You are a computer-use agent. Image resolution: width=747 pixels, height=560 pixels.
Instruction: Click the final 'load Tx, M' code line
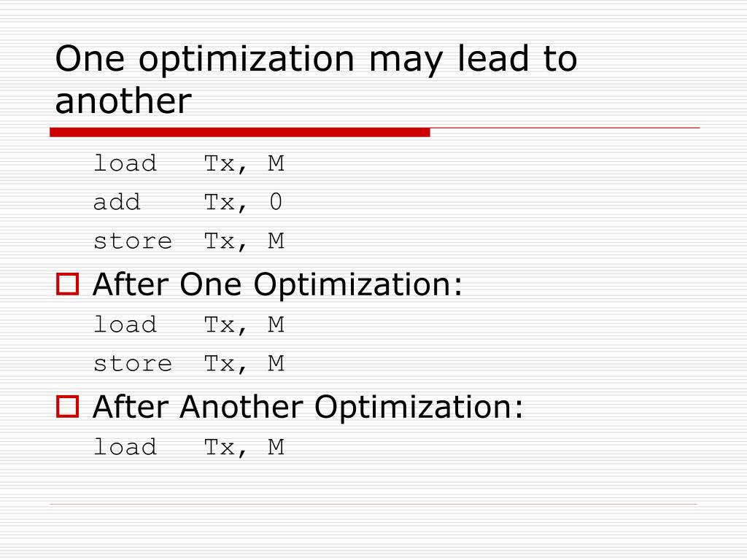tap(189, 447)
